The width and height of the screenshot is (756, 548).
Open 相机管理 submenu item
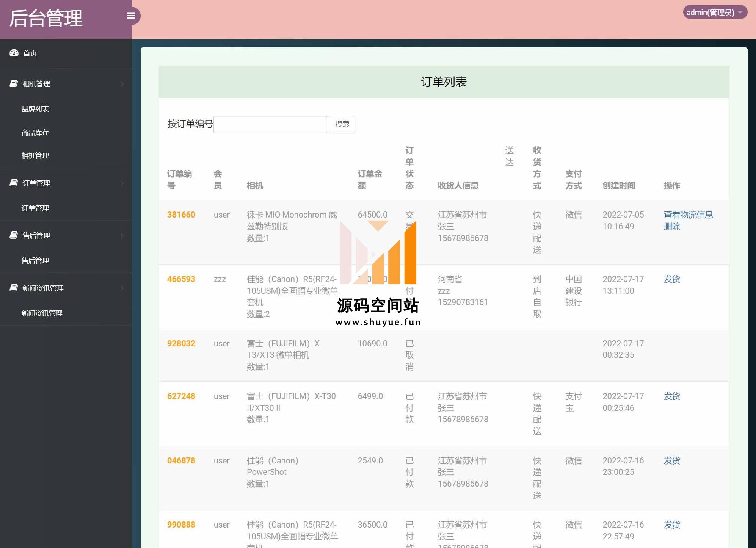pos(35,156)
